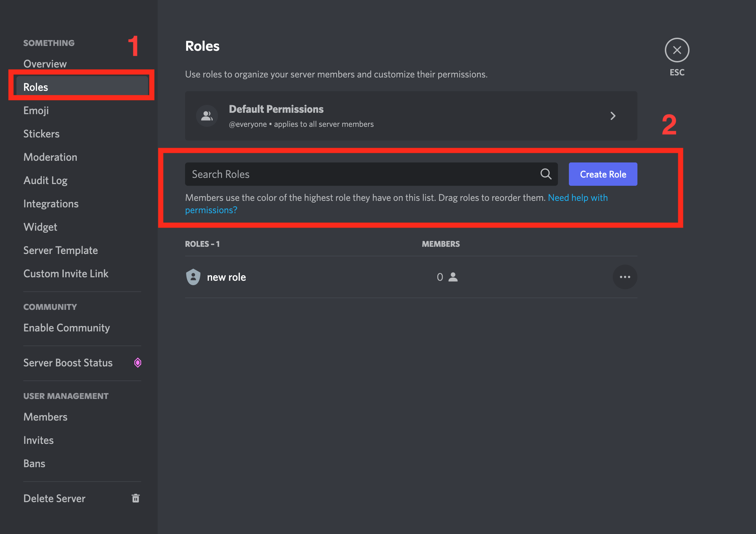Click the Enable Community sidebar option
756x534 pixels.
[x=66, y=328]
